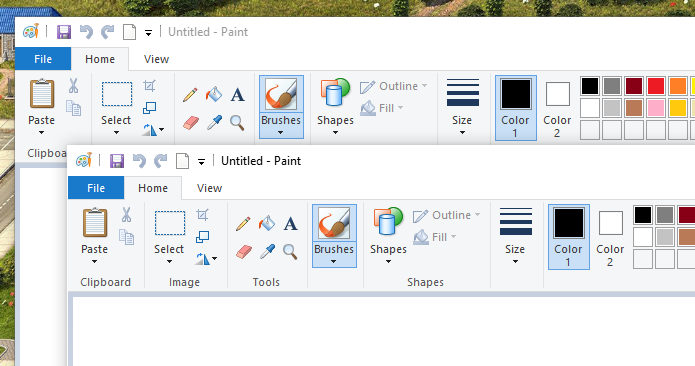
Task: Pick orange swatch in back window palette
Action: [678, 86]
